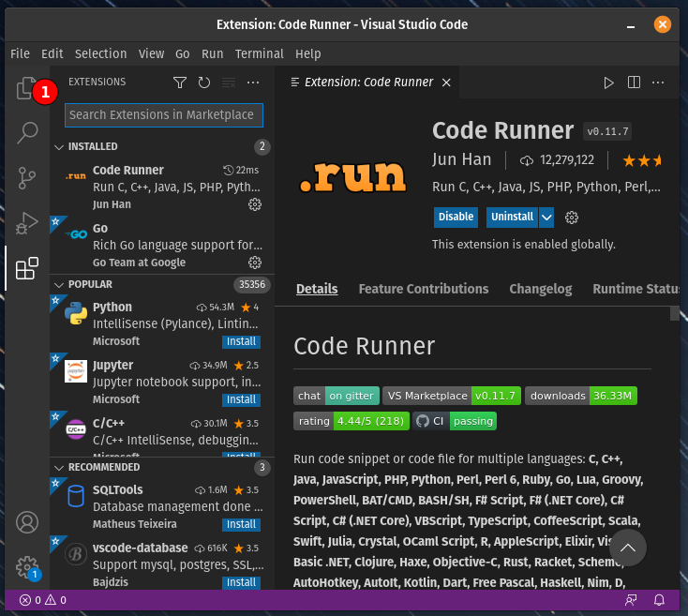Click the 12,279,122 install count
The width and height of the screenshot is (688, 616).
pyautogui.click(x=558, y=160)
